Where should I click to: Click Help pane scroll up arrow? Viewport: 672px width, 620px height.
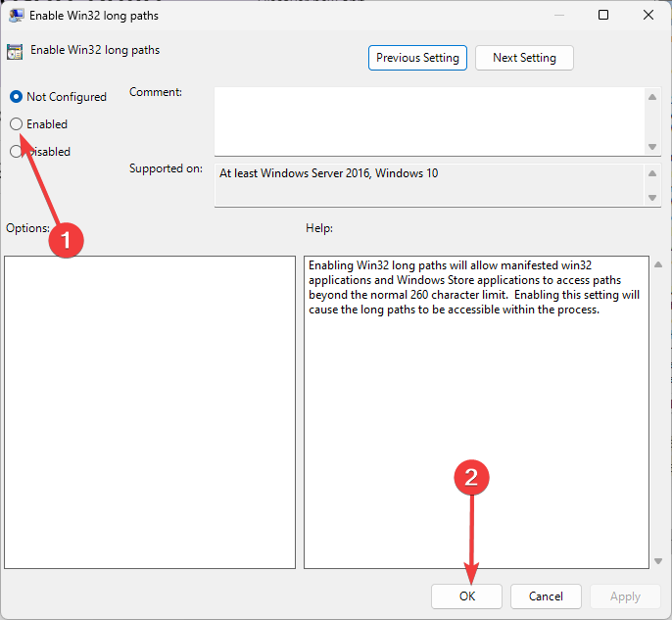658,264
